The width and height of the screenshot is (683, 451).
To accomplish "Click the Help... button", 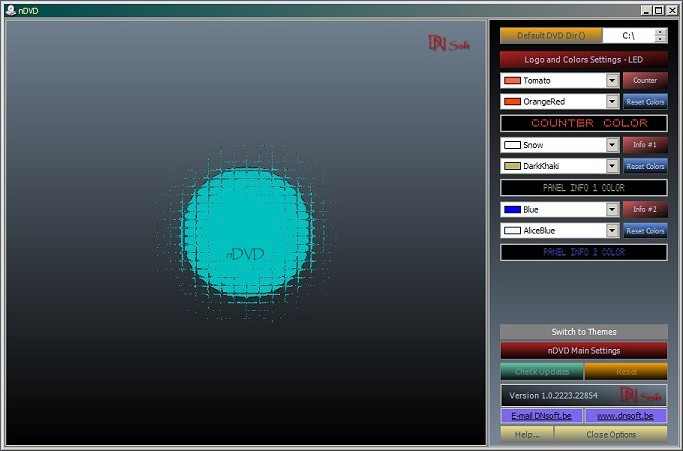I will coord(527,434).
